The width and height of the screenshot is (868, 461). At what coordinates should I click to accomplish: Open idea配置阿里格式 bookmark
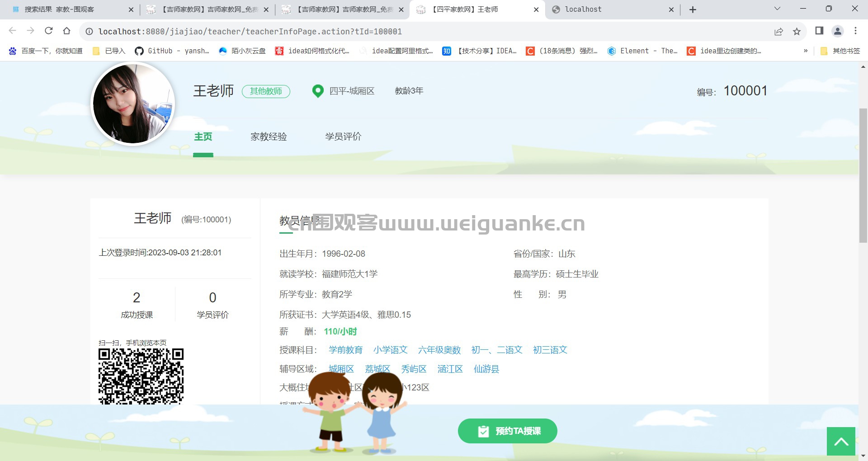point(396,51)
